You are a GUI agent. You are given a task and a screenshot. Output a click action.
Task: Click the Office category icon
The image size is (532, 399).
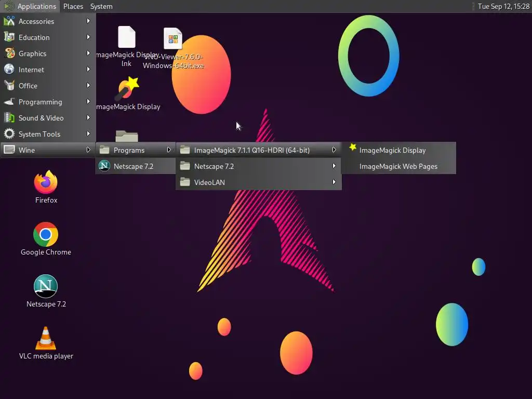(9, 86)
